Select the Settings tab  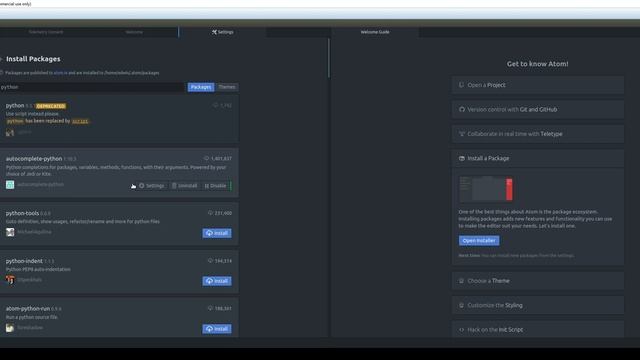[x=222, y=32]
